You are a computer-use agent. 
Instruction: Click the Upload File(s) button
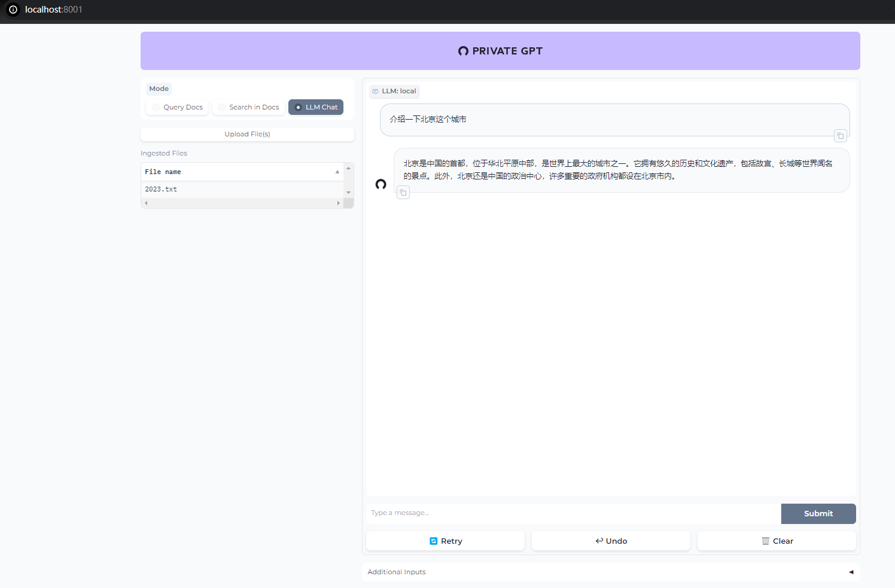click(247, 134)
